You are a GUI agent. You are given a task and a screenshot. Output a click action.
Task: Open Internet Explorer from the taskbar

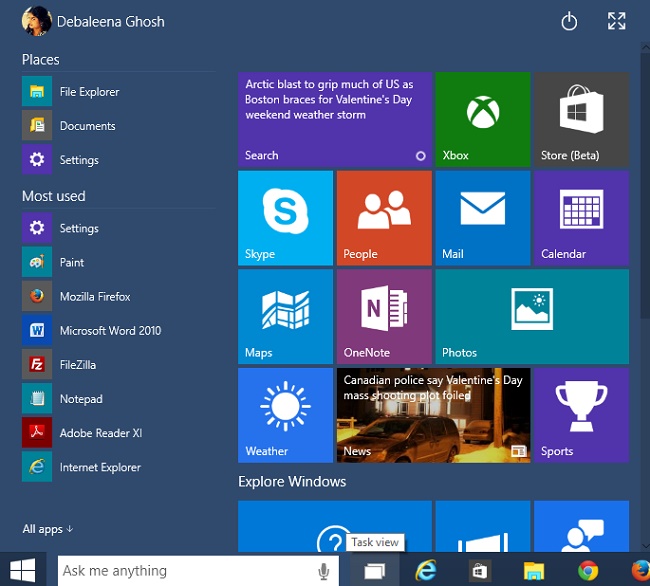(426, 570)
